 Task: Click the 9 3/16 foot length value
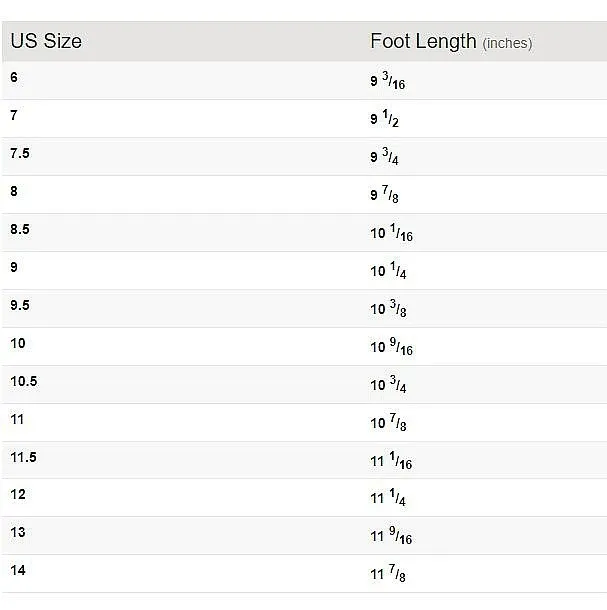tap(388, 81)
